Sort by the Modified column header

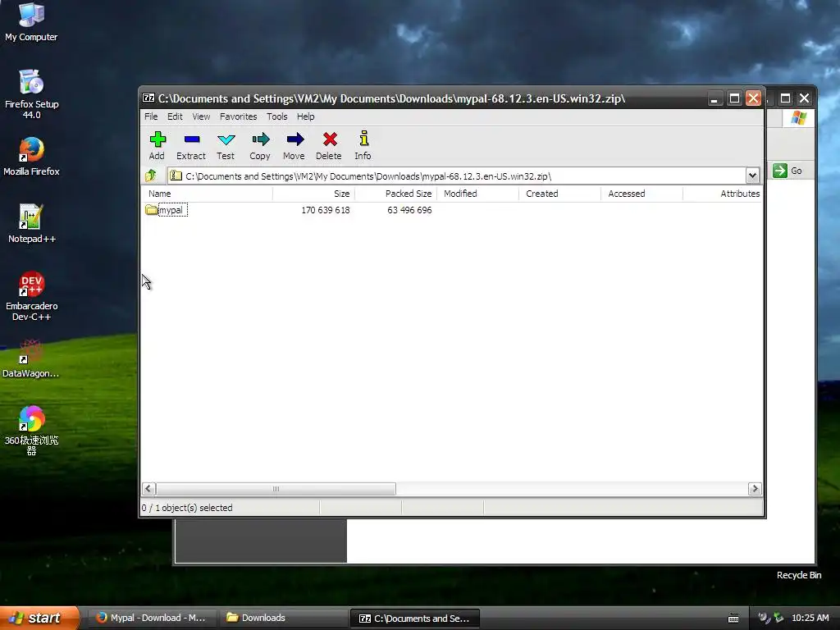coord(478,194)
